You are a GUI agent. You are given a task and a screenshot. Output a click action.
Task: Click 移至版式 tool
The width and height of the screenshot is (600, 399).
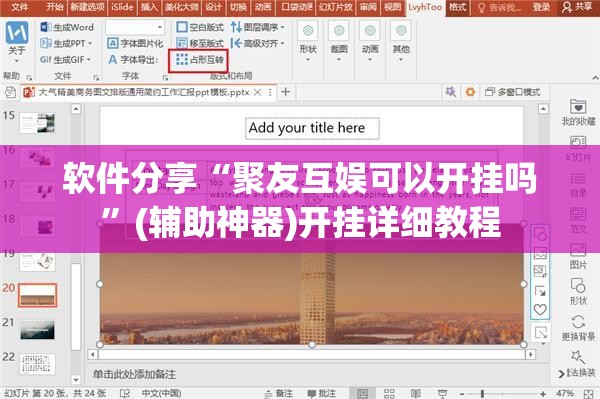(x=200, y=43)
